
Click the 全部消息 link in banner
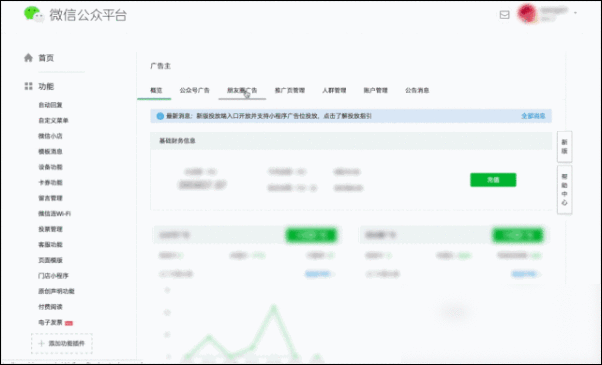[x=533, y=116]
